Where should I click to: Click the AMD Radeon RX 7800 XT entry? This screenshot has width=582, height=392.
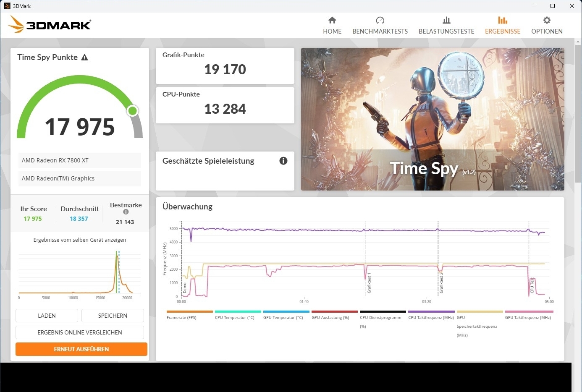click(80, 160)
